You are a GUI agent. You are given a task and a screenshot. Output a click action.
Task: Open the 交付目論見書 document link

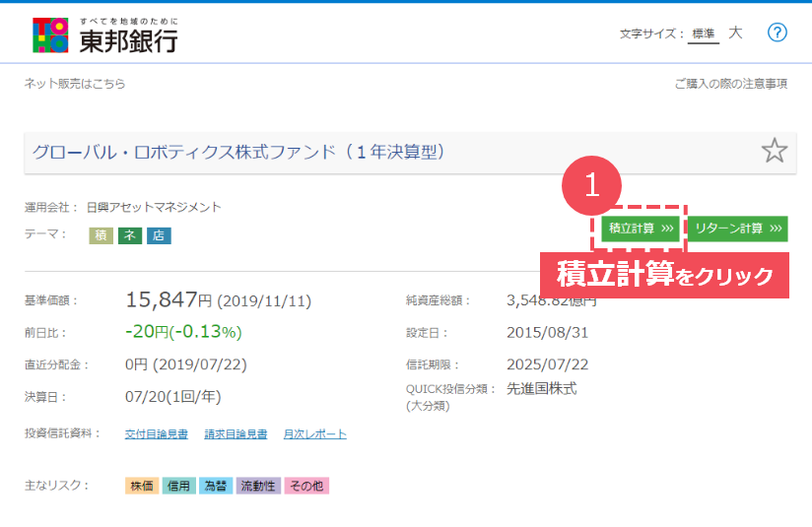coord(157,433)
